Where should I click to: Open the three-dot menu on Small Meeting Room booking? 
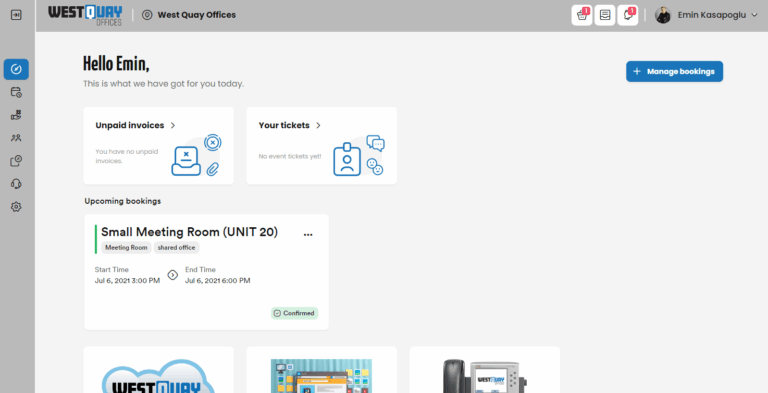tap(308, 234)
